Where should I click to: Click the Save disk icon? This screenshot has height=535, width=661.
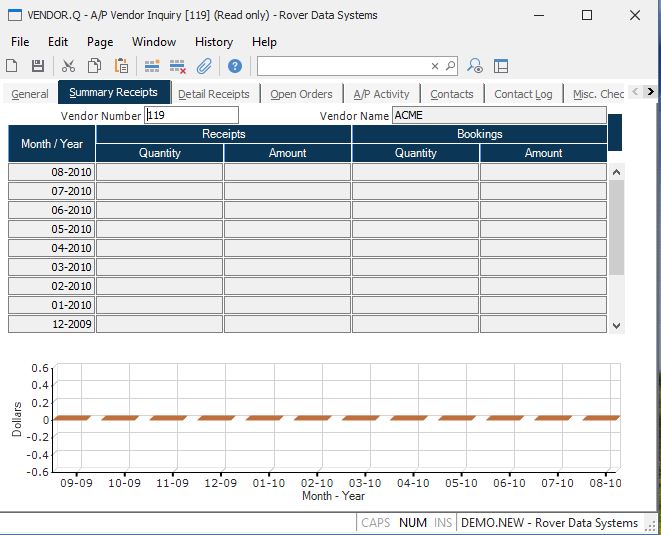tap(38, 66)
